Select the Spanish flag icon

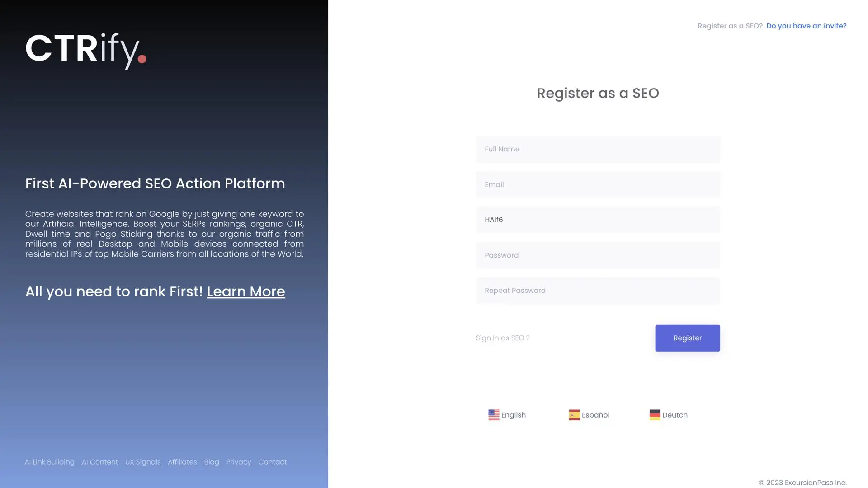574,415
